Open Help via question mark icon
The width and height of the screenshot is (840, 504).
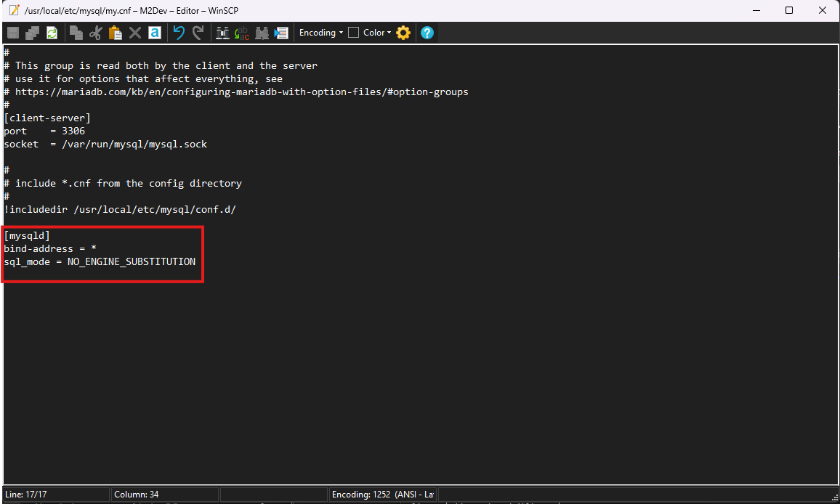click(x=427, y=33)
